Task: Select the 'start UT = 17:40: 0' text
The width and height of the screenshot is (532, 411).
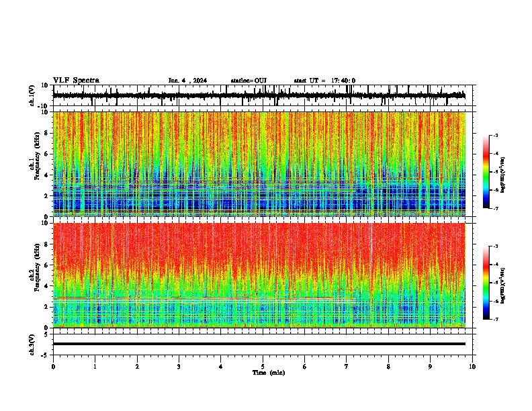Action: click(x=324, y=81)
